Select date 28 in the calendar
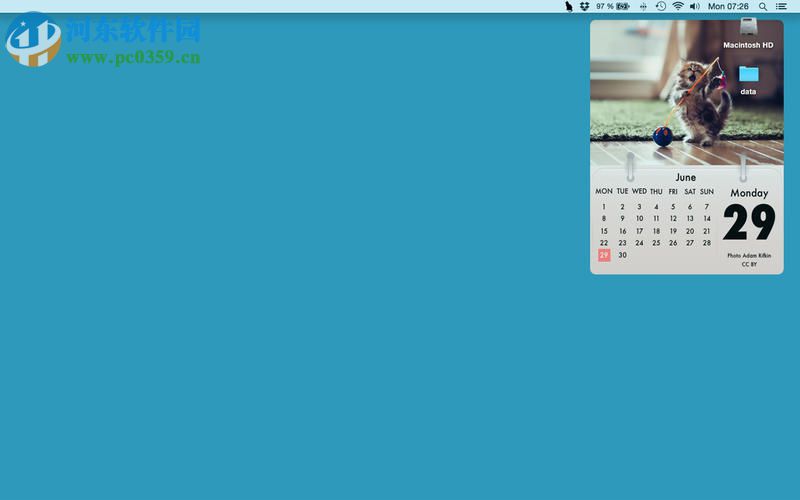 (x=707, y=243)
